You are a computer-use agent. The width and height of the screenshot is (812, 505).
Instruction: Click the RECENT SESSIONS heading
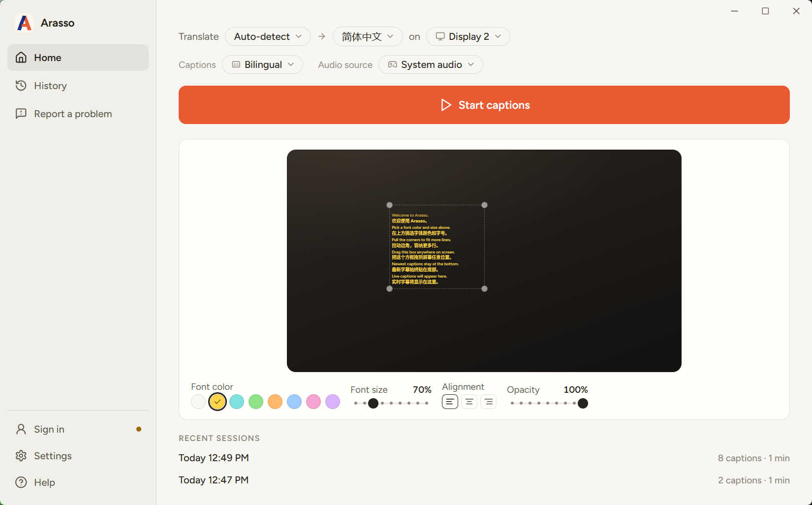coord(219,438)
